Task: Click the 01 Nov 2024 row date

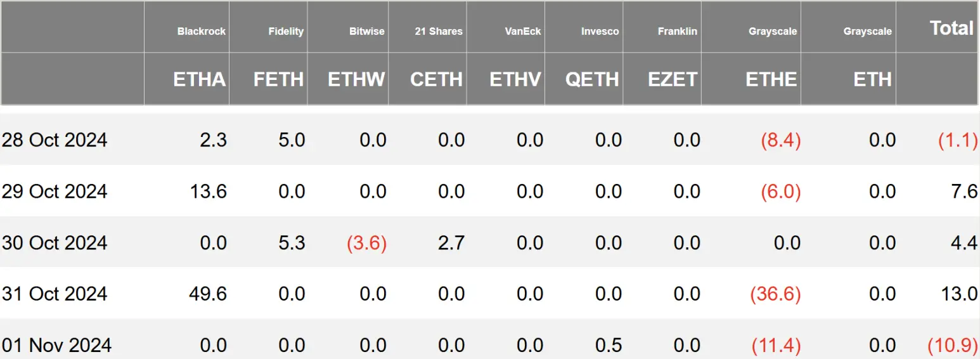Action: click(56, 345)
